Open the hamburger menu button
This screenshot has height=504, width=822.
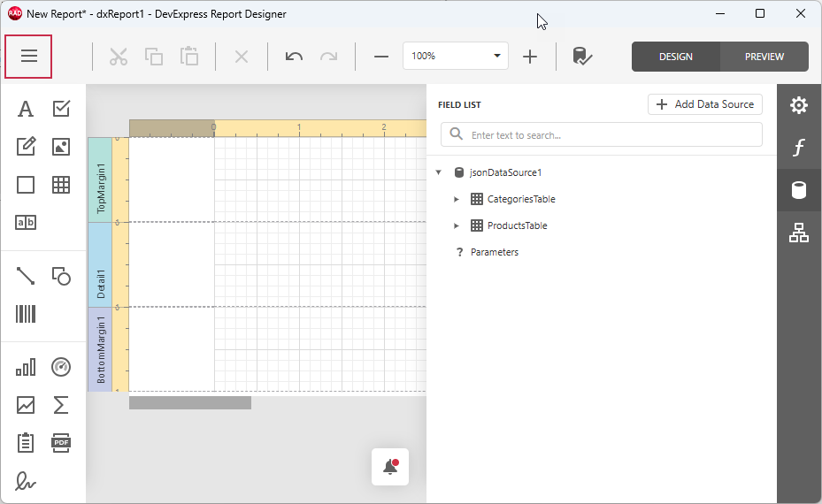29,56
